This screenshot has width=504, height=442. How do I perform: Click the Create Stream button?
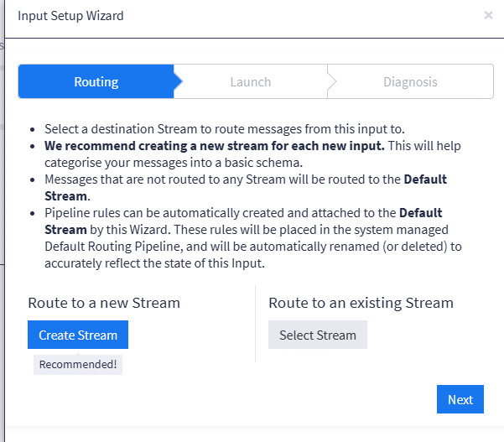78,335
